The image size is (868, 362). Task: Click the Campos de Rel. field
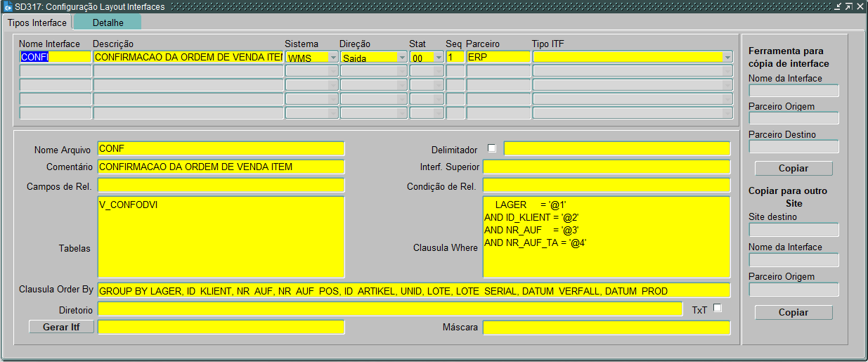tap(221, 185)
